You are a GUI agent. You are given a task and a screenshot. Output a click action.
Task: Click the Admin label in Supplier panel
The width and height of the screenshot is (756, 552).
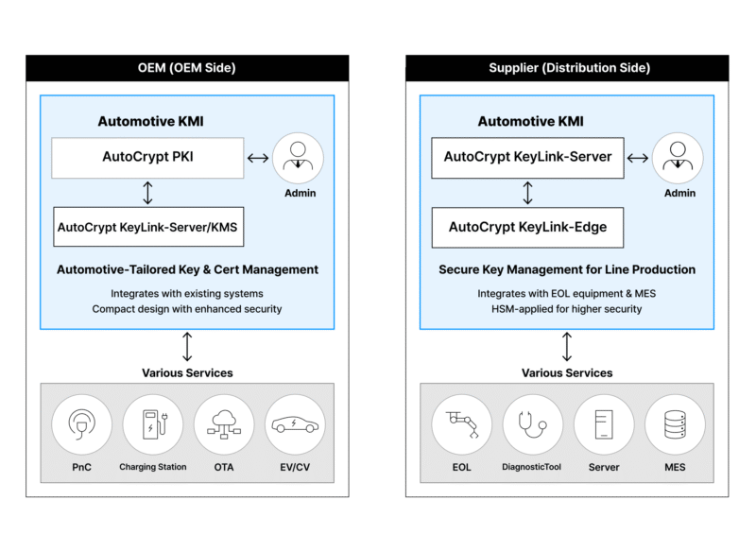point(679,194)
